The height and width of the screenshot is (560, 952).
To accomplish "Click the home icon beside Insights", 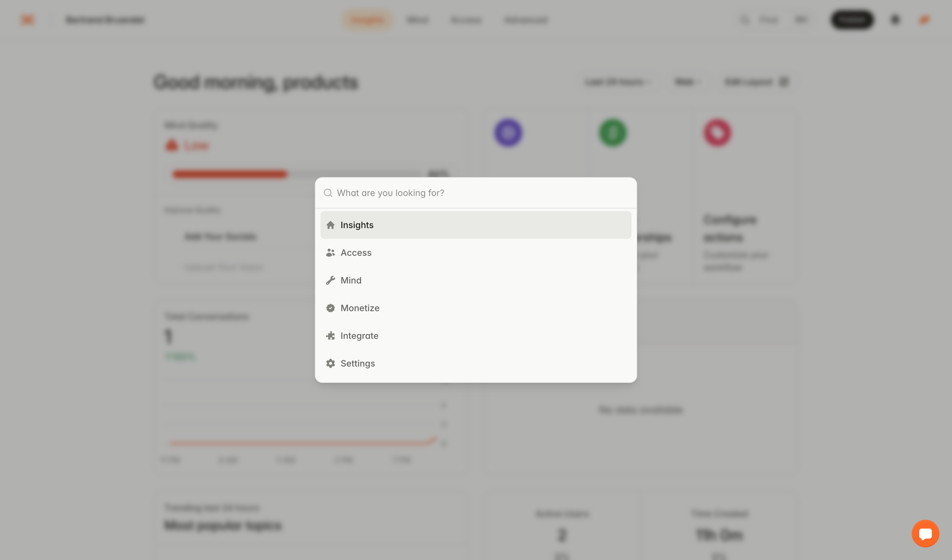I will 330,225.
